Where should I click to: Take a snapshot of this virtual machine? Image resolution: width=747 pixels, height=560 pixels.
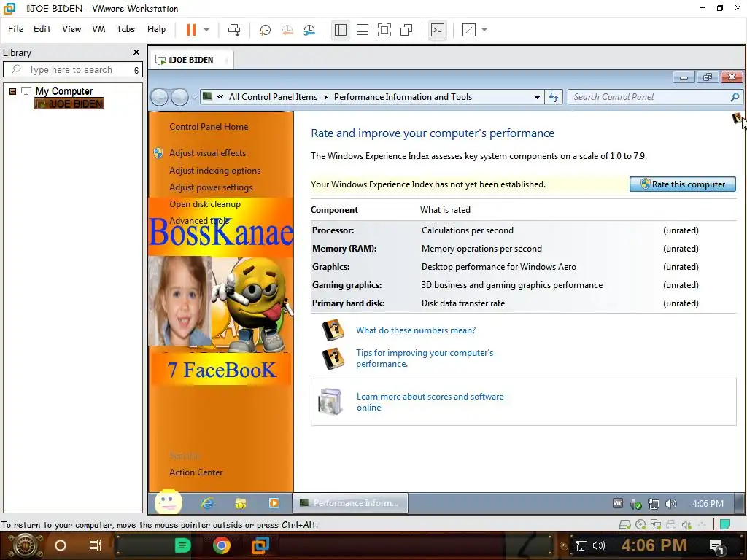265,30
